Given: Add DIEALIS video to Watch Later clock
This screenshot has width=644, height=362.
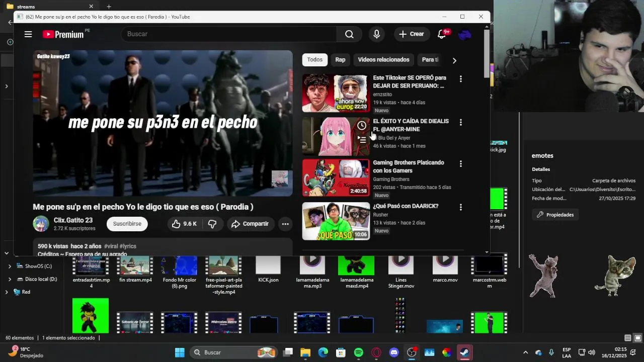Looking at the screenshot, I should [362, 126].
